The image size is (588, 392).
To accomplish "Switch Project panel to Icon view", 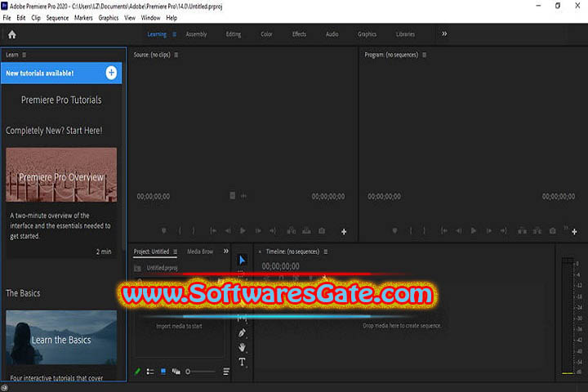I will [x=163, y=372].
